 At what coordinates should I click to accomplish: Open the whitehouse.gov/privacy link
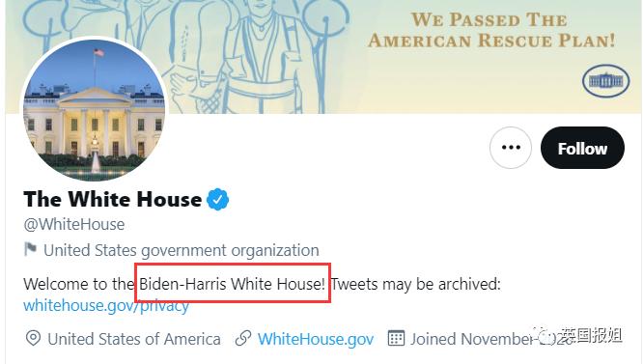point(106,306)
